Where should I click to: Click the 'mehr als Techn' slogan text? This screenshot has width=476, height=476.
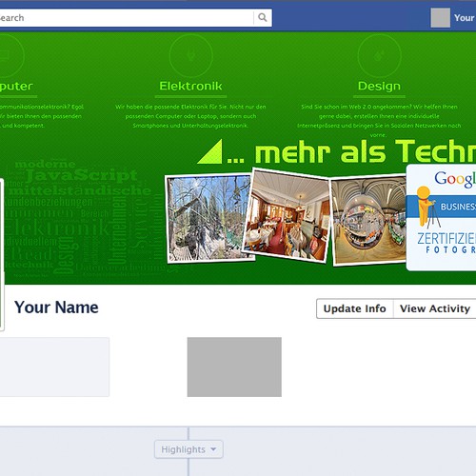pos(366,151)
